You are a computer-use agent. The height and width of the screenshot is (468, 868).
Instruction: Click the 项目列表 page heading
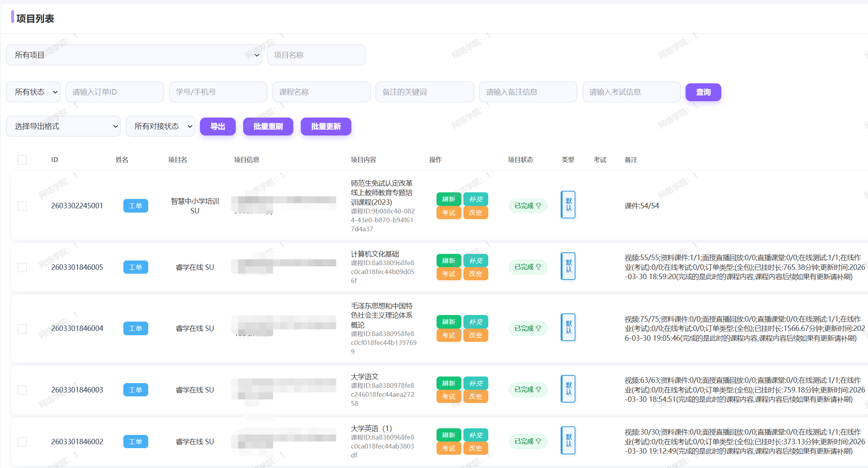[36, 18]
